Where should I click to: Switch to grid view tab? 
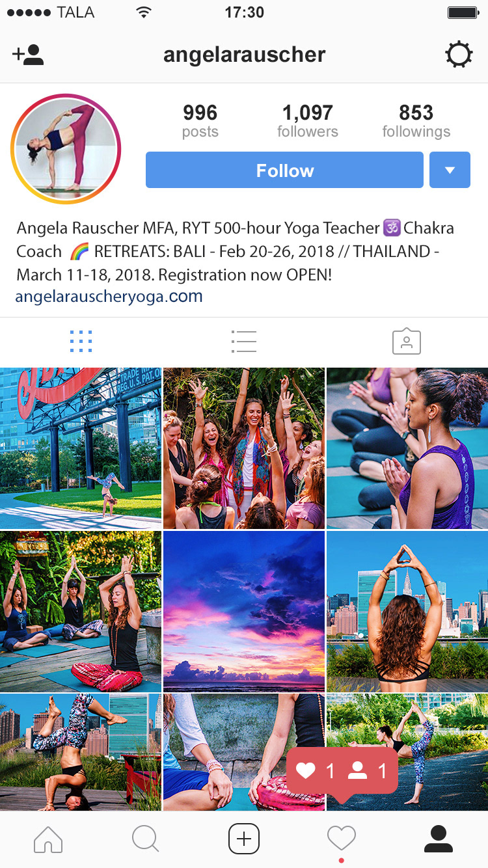81,341
